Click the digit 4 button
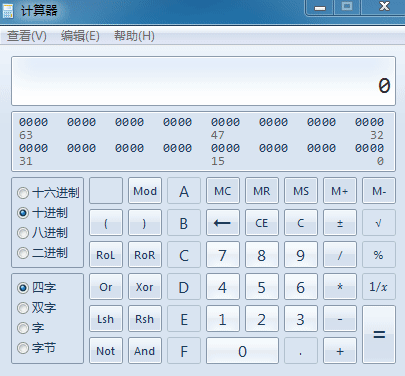The image size is (405, 376). click(x=223, y=287)
